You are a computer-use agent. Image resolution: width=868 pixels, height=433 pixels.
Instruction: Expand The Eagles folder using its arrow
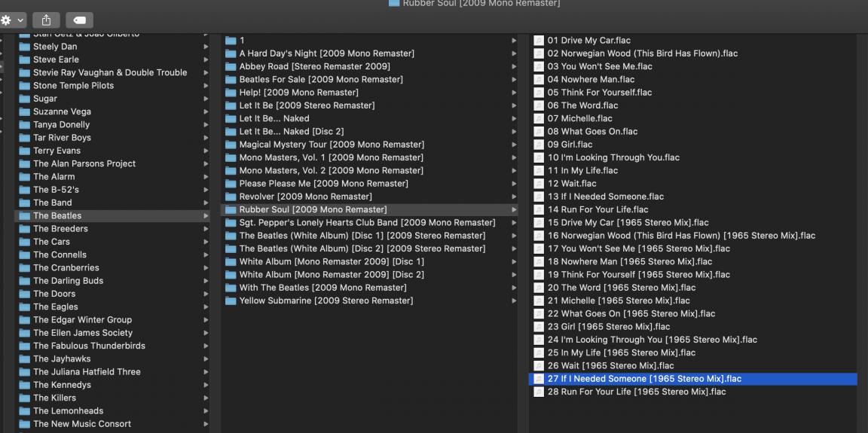206,307
